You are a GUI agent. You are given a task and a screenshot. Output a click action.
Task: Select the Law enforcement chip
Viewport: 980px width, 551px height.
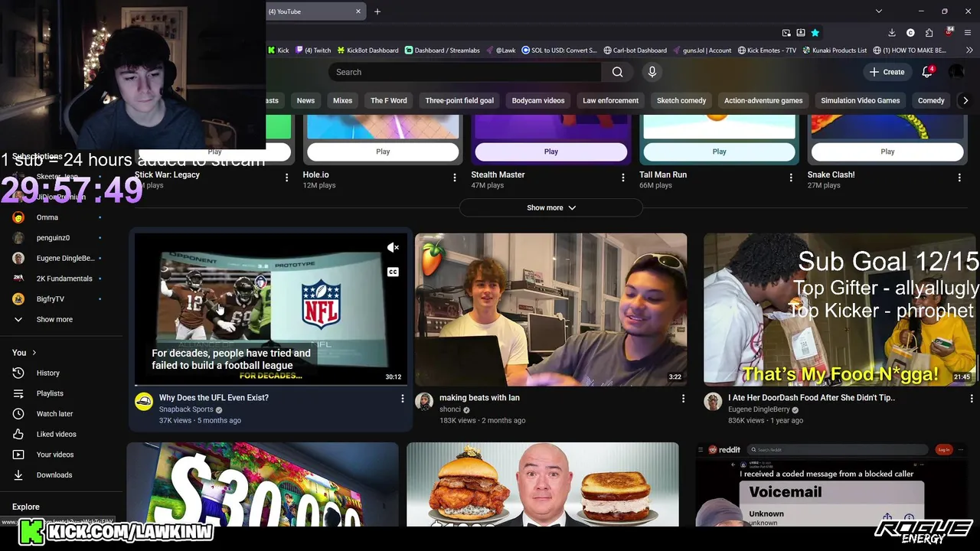pos(610,100)
